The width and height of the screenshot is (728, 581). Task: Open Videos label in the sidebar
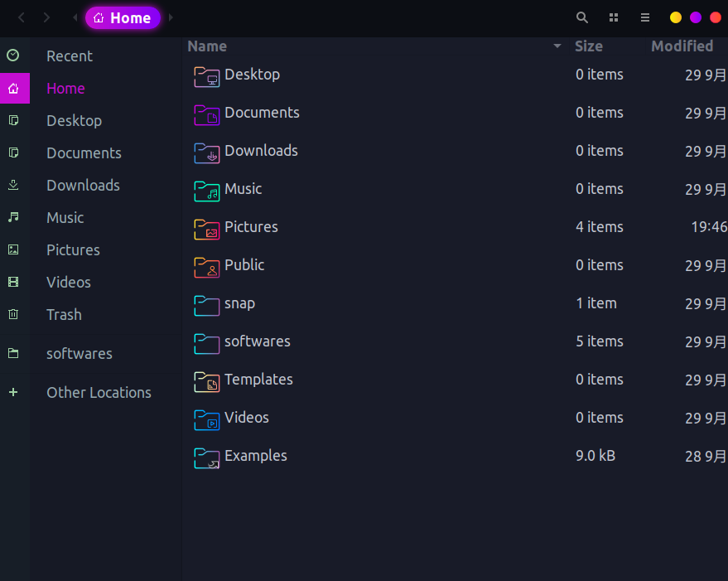[x=68, y=282]
